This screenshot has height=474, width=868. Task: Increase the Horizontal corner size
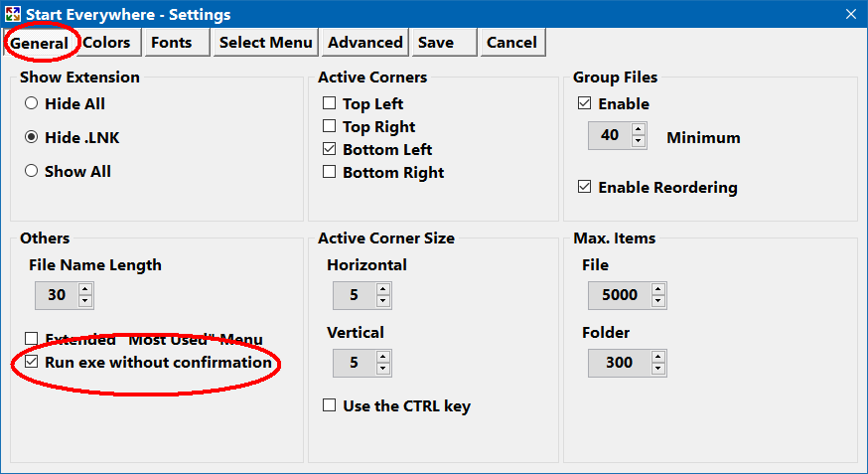pyautogui.click(x=383, y=289)
